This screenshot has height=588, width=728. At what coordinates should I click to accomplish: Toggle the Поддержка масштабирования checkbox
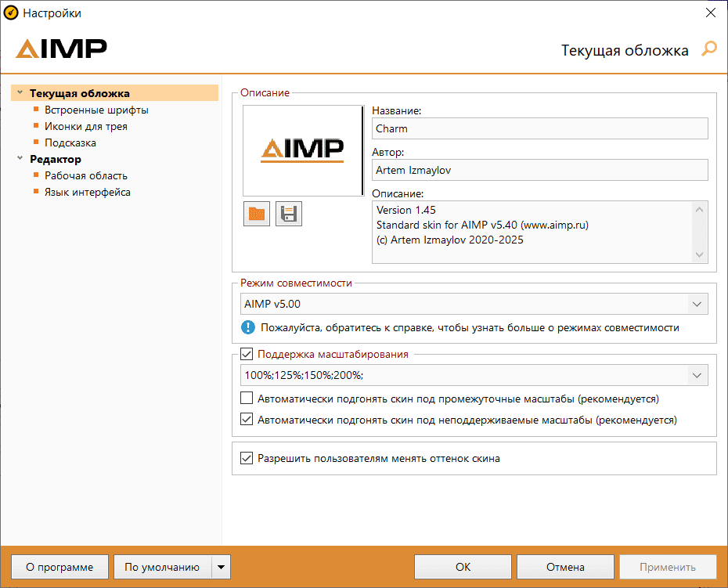tap(247, 355)
